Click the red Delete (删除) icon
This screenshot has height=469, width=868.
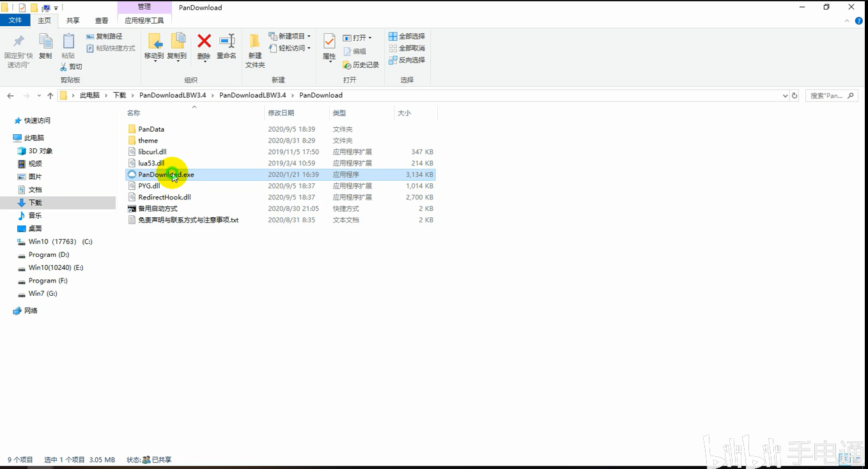point(204,42)
